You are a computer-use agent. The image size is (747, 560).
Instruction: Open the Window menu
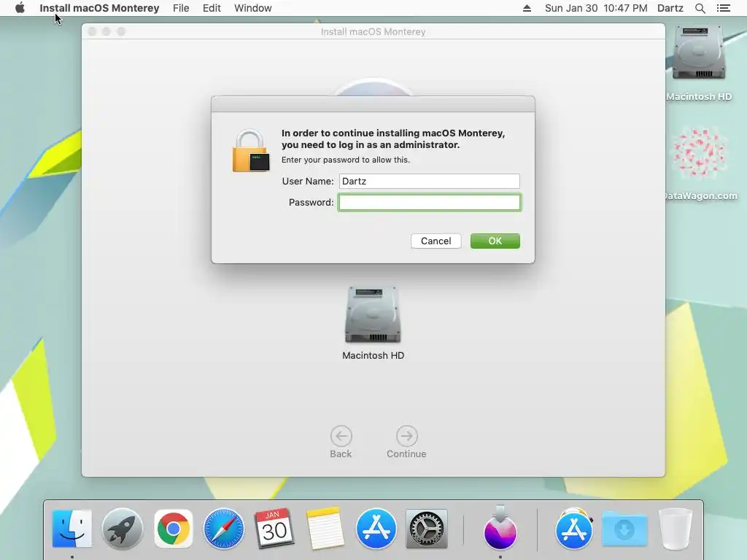253,8
